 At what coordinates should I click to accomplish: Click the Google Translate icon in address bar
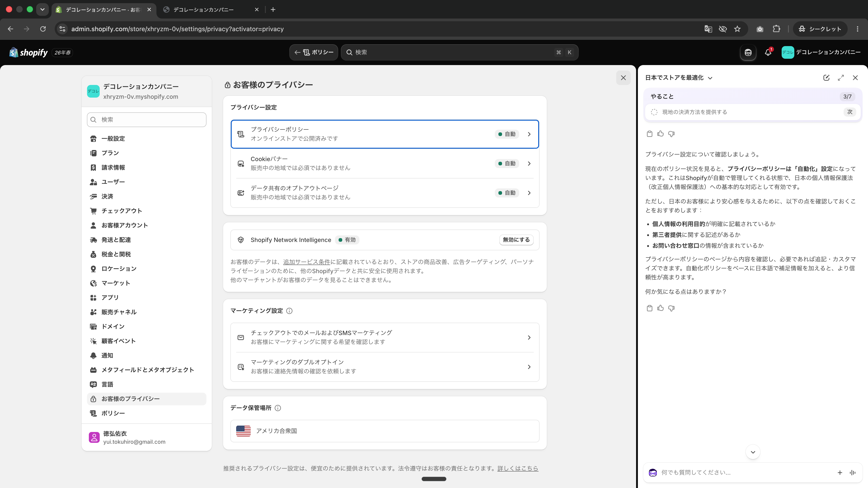click(x=708, y=29)
